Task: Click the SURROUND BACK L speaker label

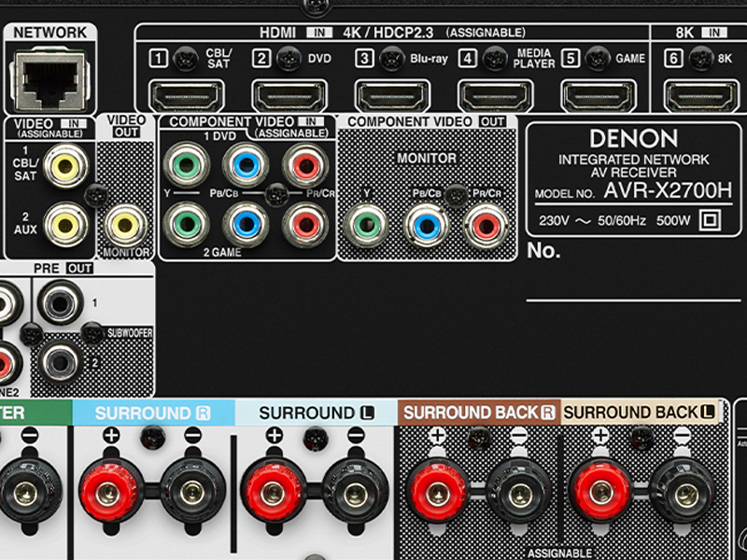Action: tap(640, 413)
